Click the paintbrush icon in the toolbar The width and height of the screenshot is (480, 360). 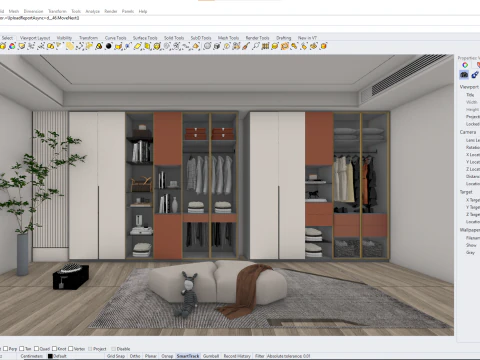(246, 46)
